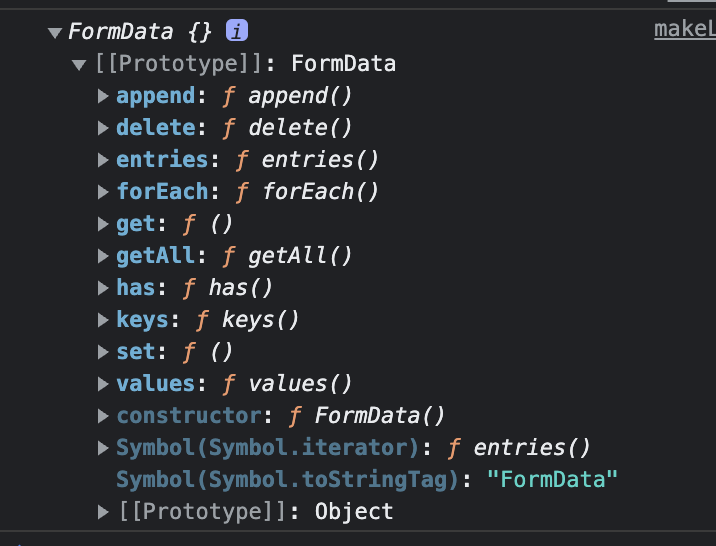Expand the getAll property
Screen dimensions: 716x546
pos(103,256)
